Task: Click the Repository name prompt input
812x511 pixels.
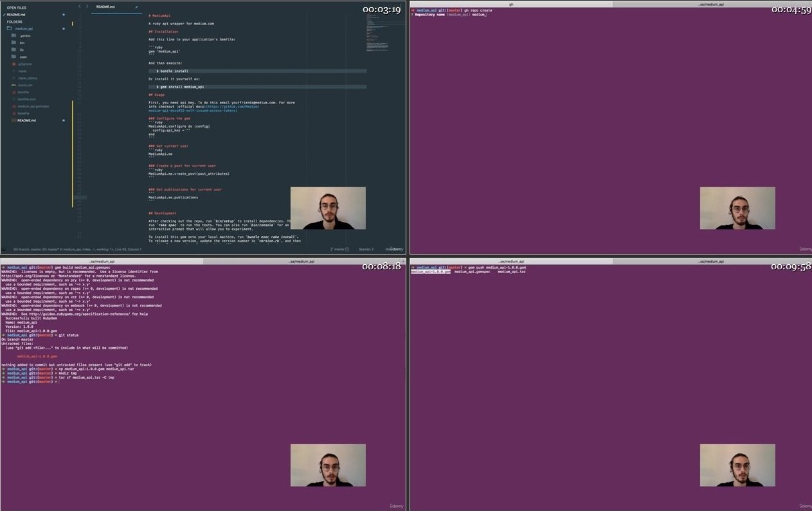Action: (480, 14)
